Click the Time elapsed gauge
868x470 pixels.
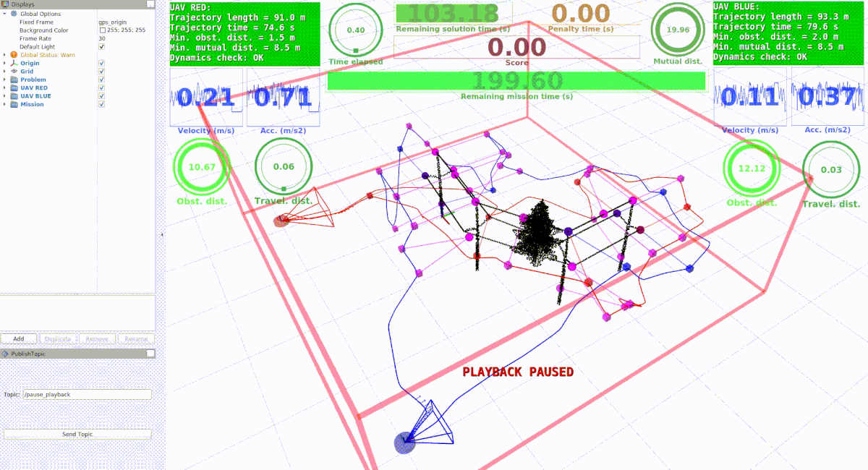356,30
